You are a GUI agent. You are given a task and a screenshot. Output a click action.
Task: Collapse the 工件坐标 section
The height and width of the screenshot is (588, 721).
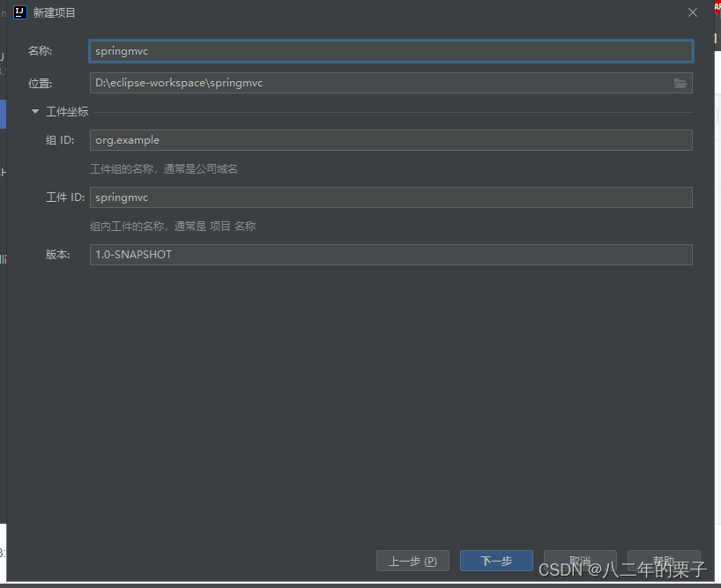[35, 112]
